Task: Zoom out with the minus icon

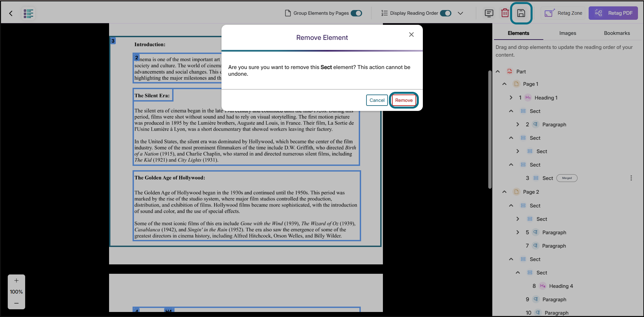Action: coord(16,303)
